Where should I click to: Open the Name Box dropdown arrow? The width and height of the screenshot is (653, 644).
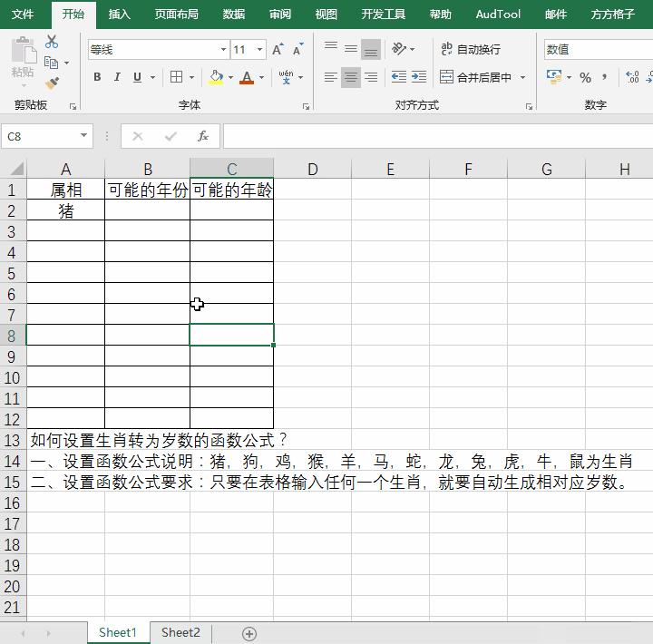click(83, 135)
